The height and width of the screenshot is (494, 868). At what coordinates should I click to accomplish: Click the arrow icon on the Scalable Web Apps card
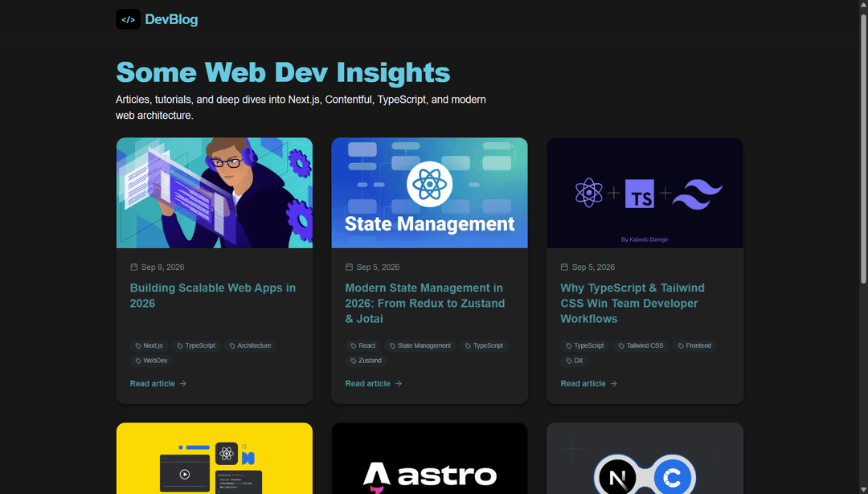(x=182, y=383)
